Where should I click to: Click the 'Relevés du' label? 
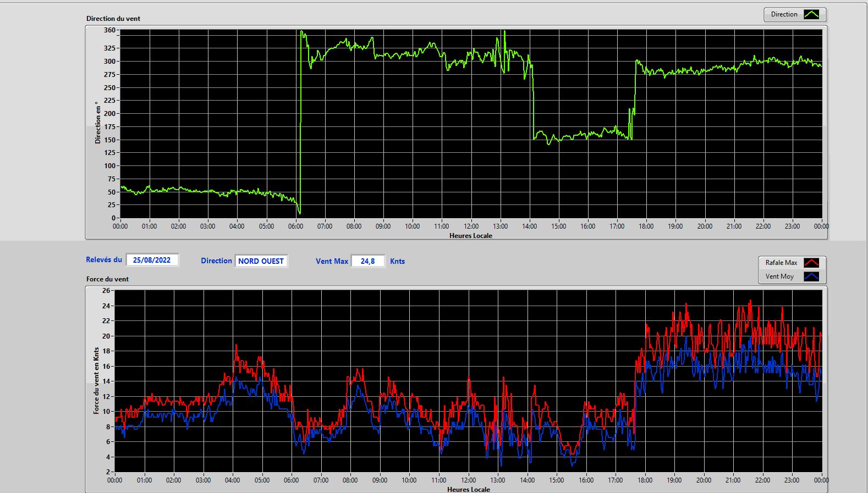point(104,259)
